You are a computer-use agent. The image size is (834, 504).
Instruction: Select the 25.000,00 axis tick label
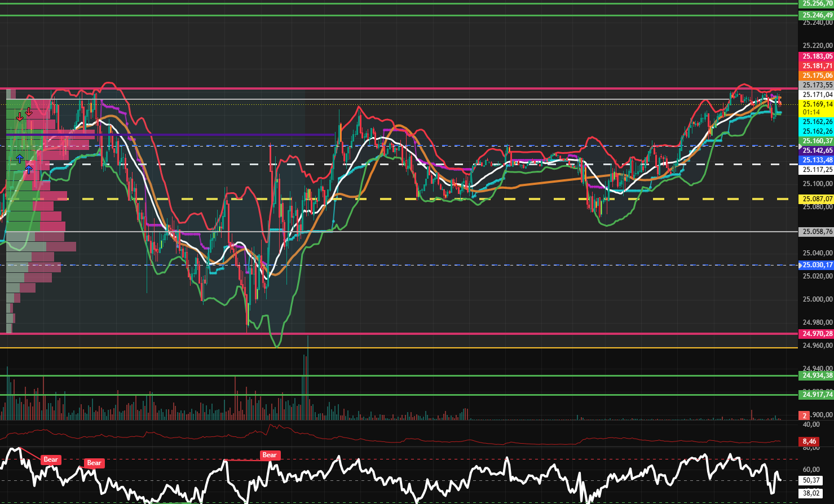(x=818, y=299)
